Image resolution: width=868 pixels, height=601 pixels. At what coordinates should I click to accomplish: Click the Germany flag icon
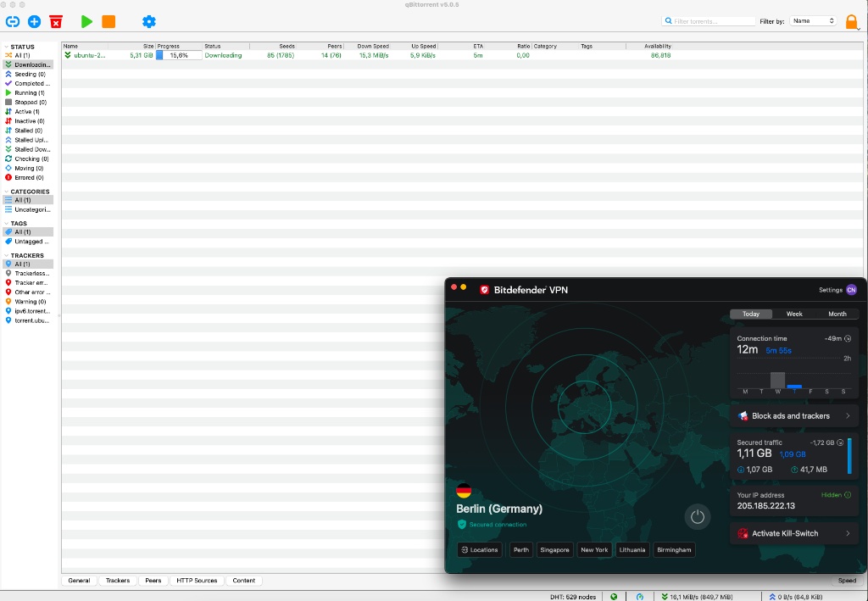coord(464,490)
